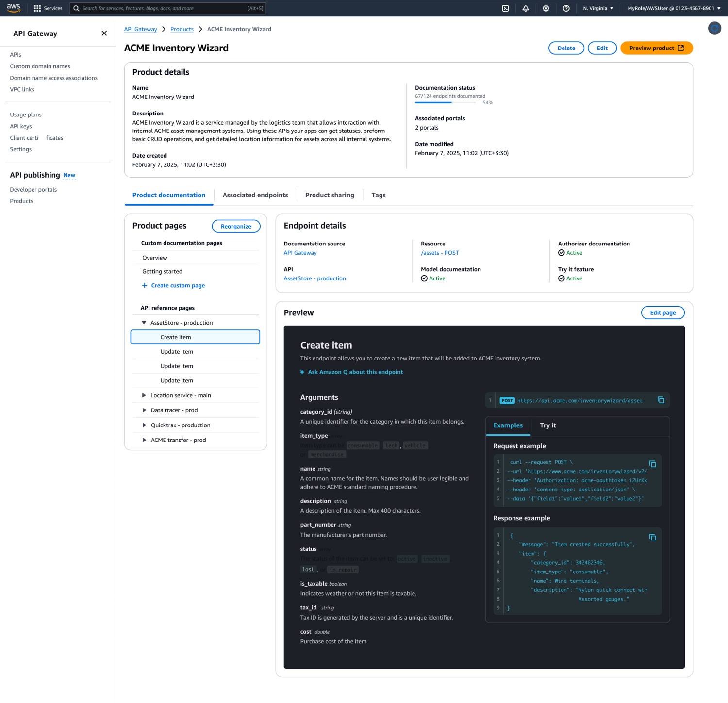Open the round assistant icon at top right
The width and height of the screenshot is (728, 703).
(x=714, y=29)
